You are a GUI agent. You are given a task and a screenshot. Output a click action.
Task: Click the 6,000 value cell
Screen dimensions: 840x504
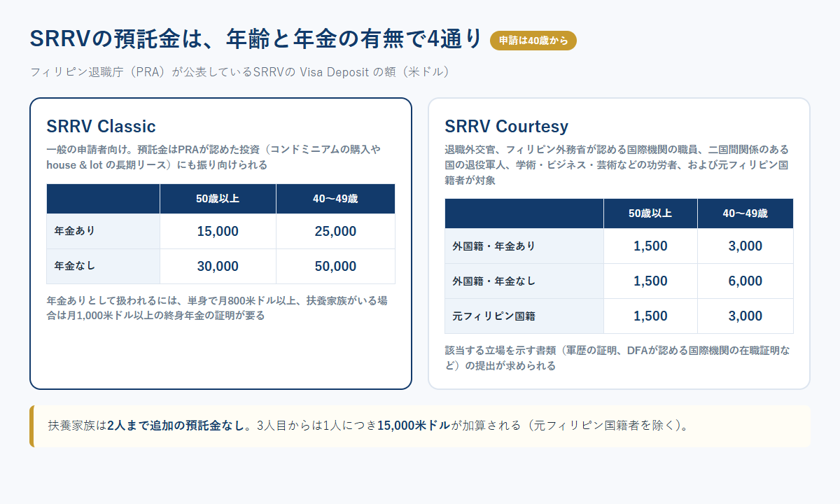tap(745, 281)
